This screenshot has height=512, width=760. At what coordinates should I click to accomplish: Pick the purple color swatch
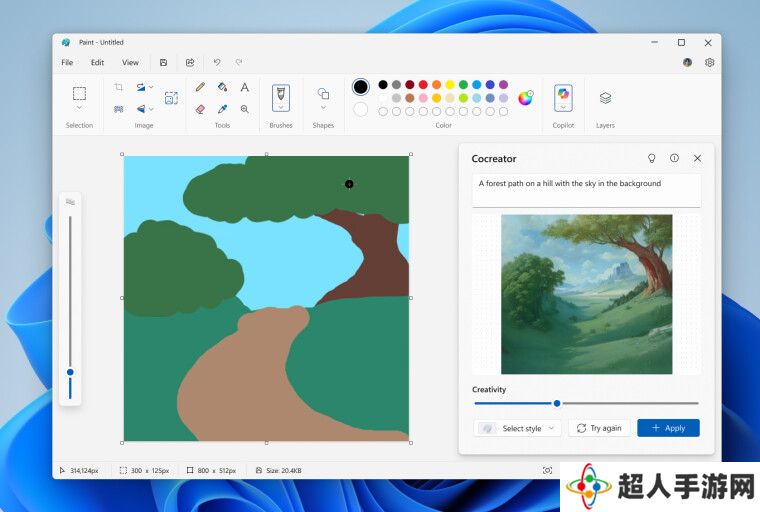(504, 84)
